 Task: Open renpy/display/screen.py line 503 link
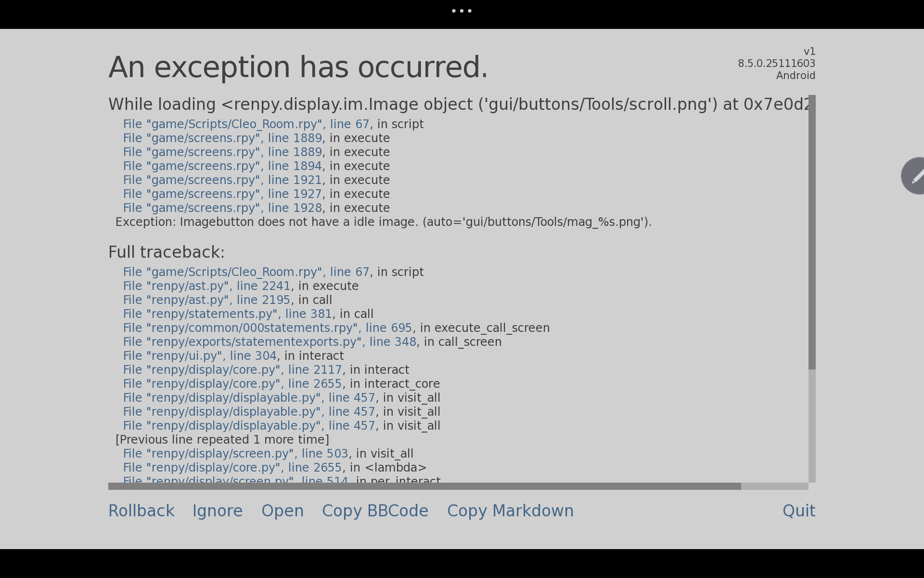click(235, 454)
